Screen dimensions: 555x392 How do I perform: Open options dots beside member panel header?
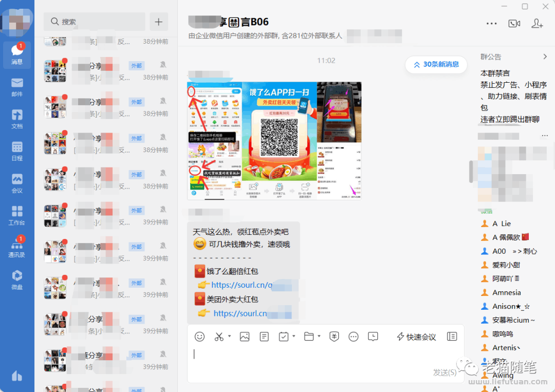(545, 136)
